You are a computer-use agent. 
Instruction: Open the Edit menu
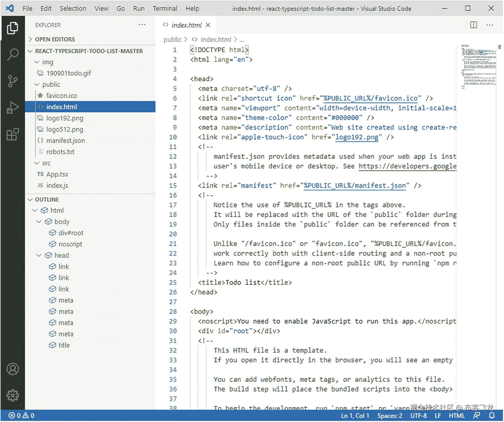tap(46, 8)
